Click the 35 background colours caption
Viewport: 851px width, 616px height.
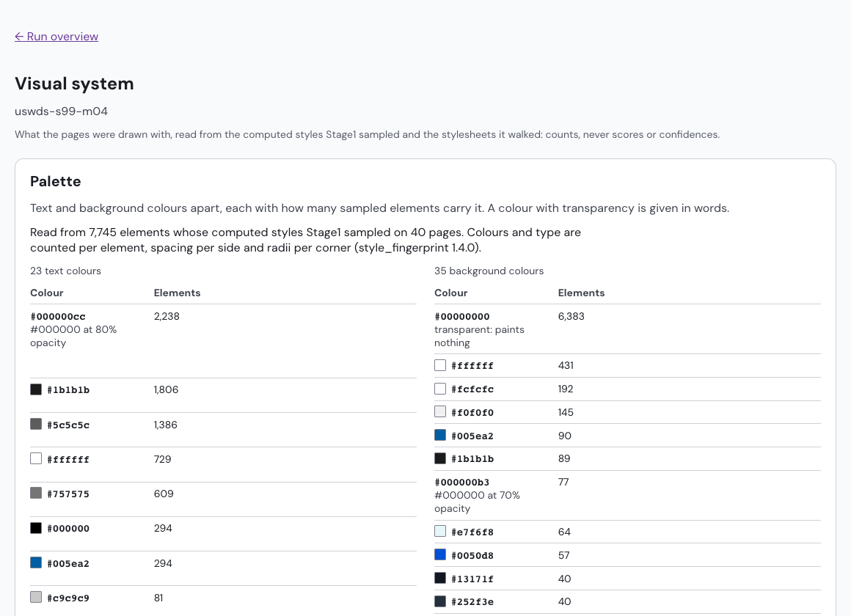(489, 271)
